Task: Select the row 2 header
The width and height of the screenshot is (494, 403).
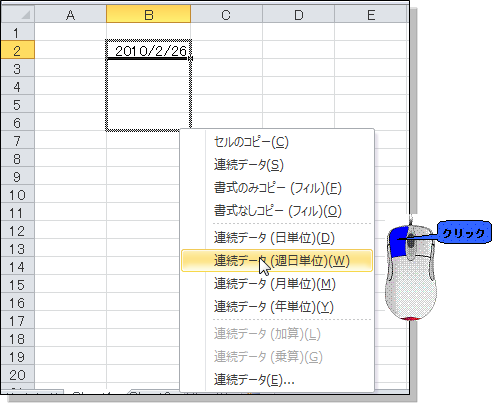Action: (x=17, y=50)
